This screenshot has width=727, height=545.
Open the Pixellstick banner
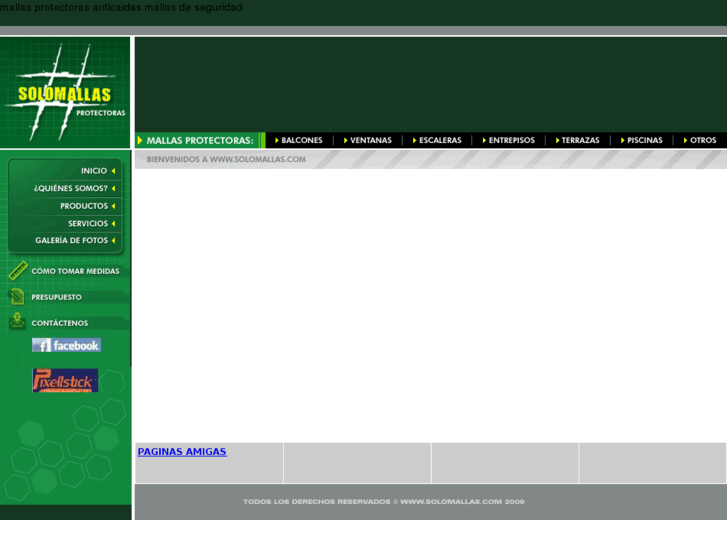(x=65, y=380)
